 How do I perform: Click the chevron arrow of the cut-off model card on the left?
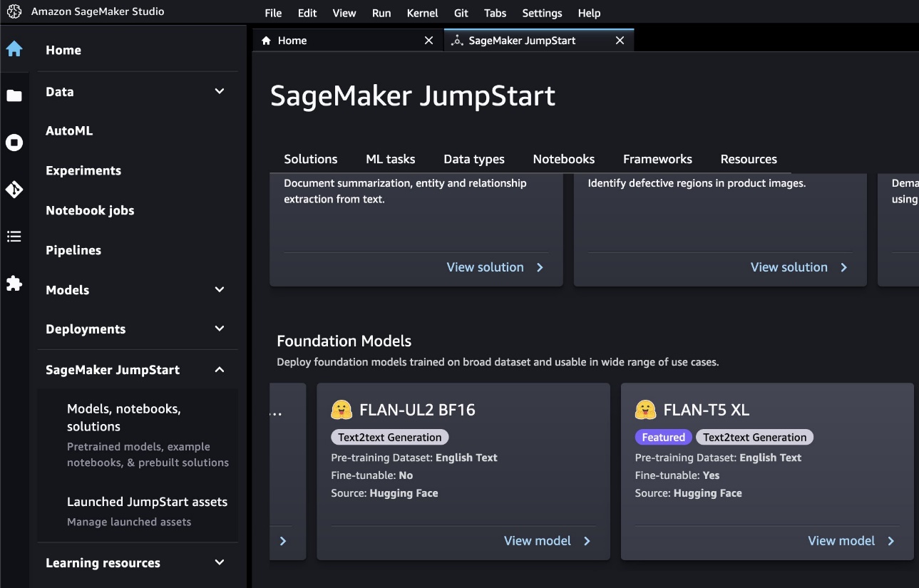pos(283,541)
